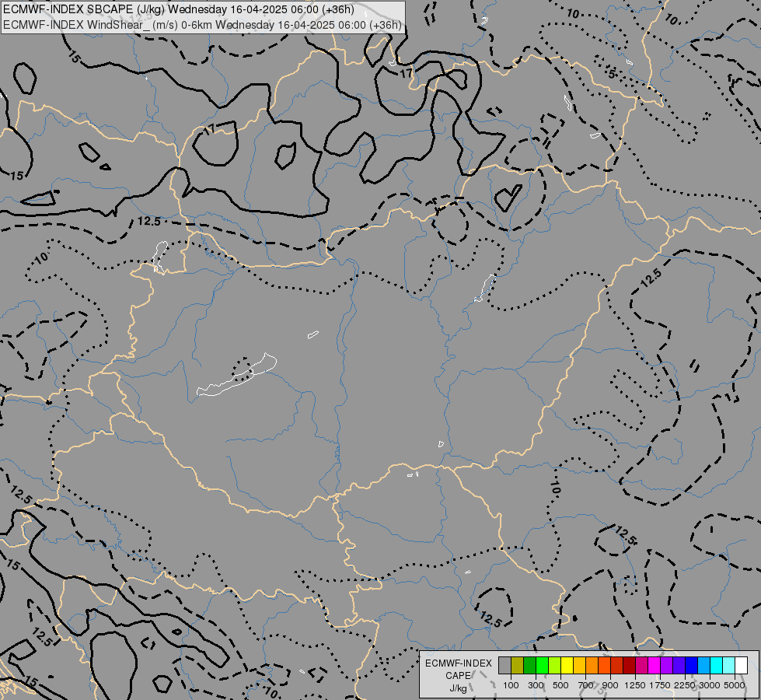Click the gold amber legend swatch
This screenshot has height=700, width=761.
tap(579, 665)
